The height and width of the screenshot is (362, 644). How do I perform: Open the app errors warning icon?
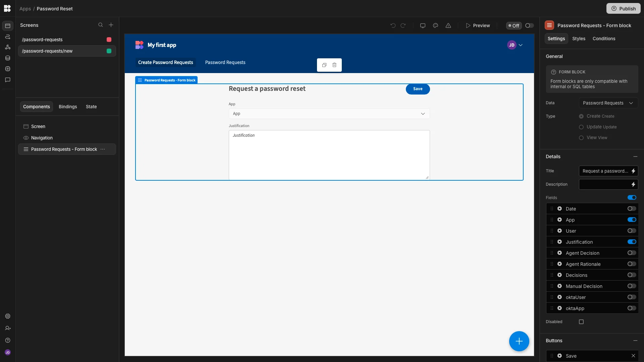[x=448, y=25]
